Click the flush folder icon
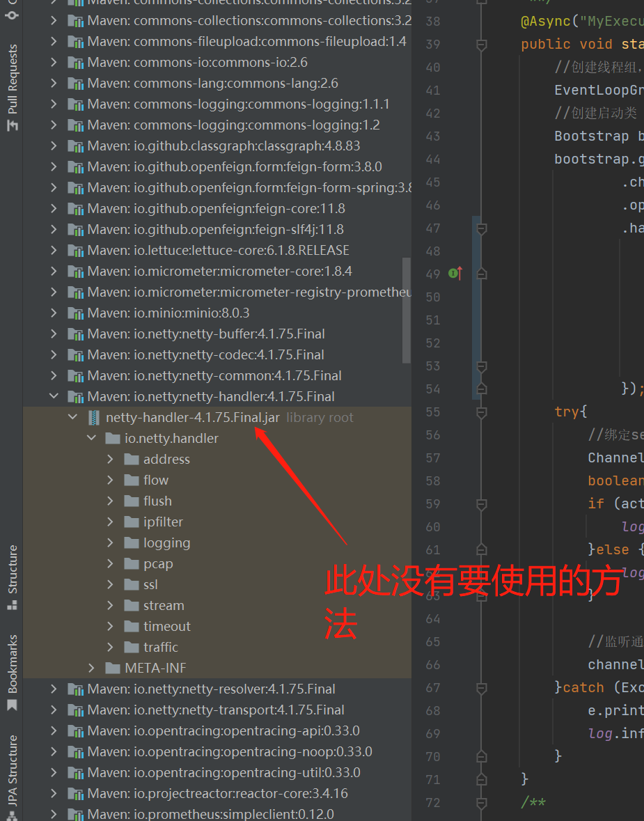This screenshot has height=821, width=644. point(132,501)
